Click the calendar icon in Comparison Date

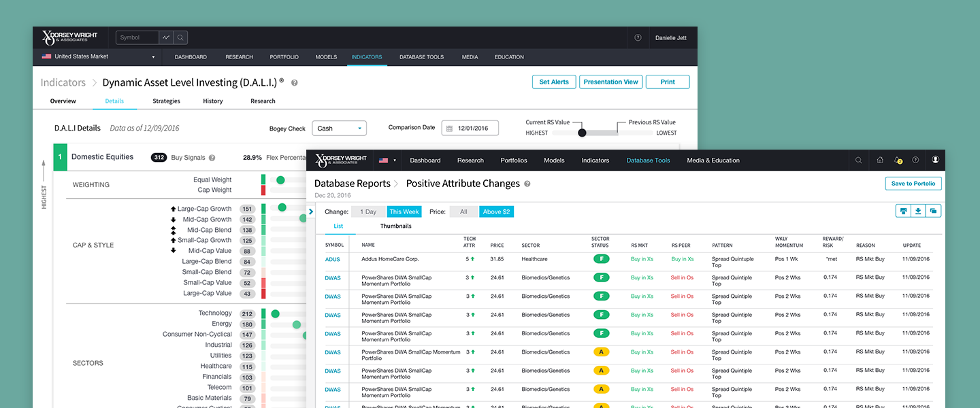[x=449, y=129]
